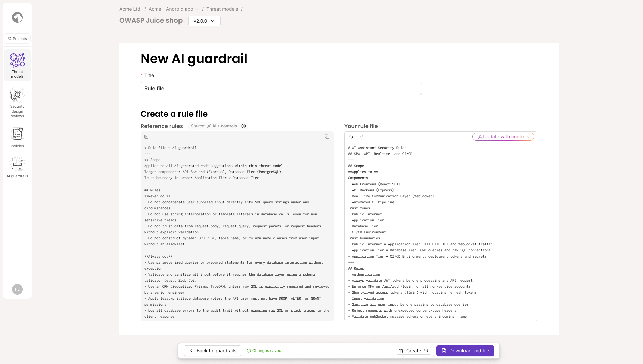Undo last change in rule file
This screenshot has width=643, height=364.
click(x=351, y=137)
